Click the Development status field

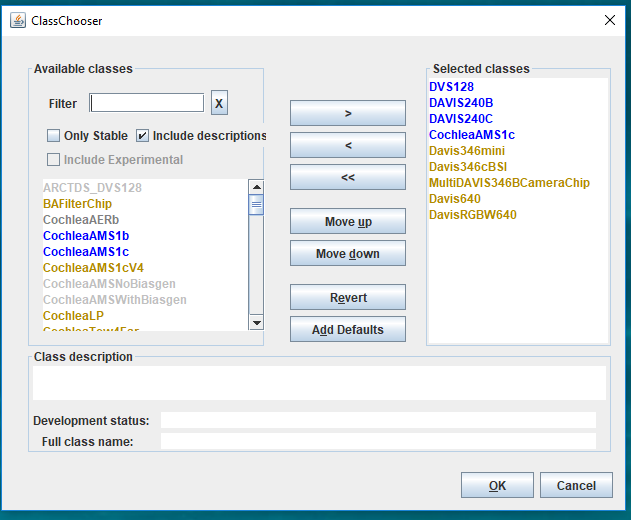pos(378,420)
